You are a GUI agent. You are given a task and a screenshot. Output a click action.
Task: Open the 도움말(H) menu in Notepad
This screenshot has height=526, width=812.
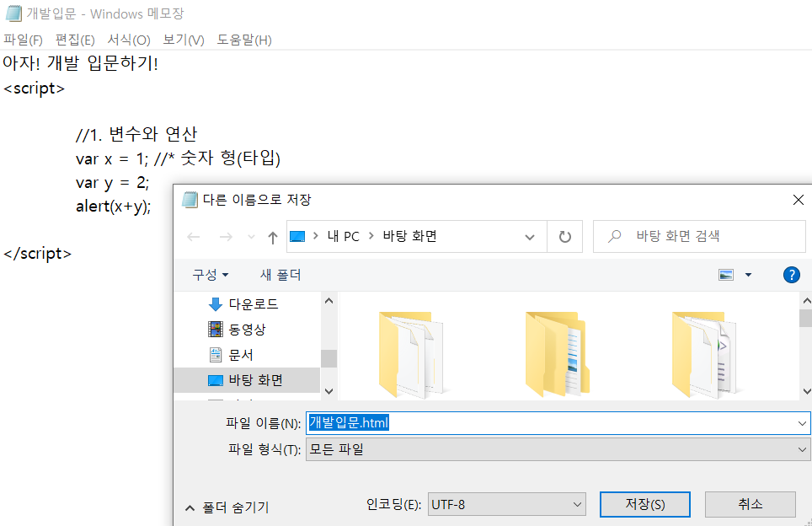244,40
